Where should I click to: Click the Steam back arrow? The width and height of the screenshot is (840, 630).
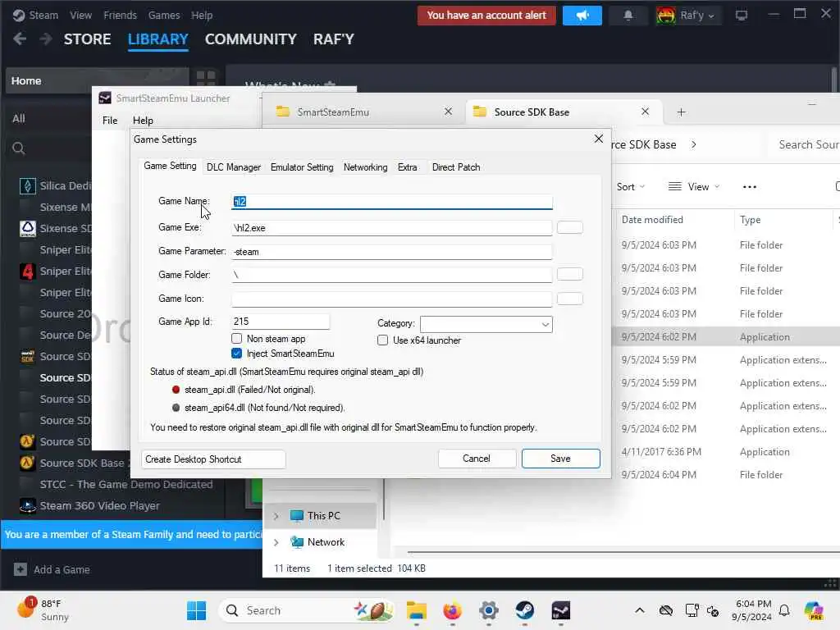click(x=20, y=39)
